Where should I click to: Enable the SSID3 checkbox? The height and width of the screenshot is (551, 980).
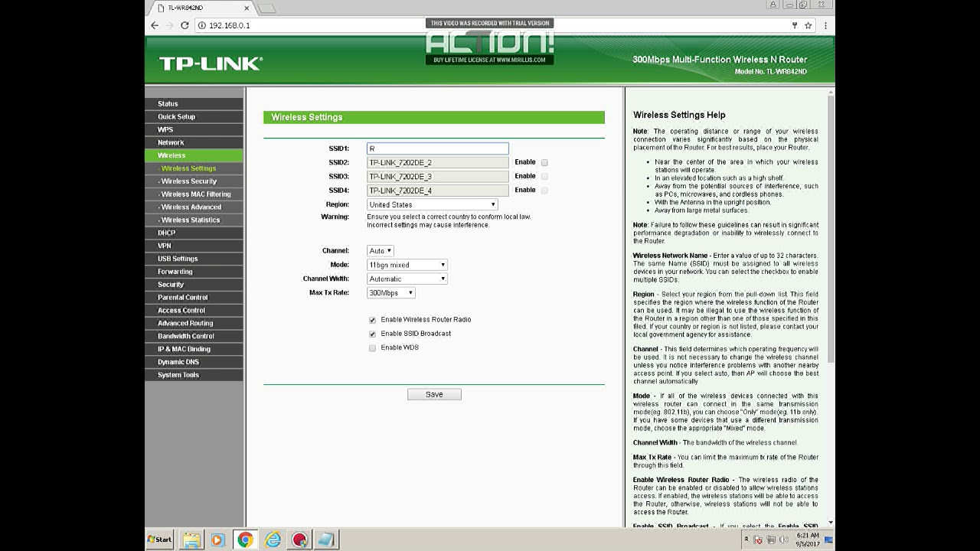[544, 176]
